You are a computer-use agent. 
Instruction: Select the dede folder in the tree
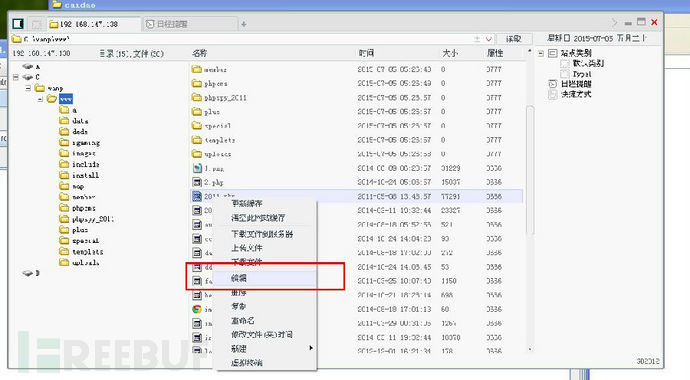[80, 132]
